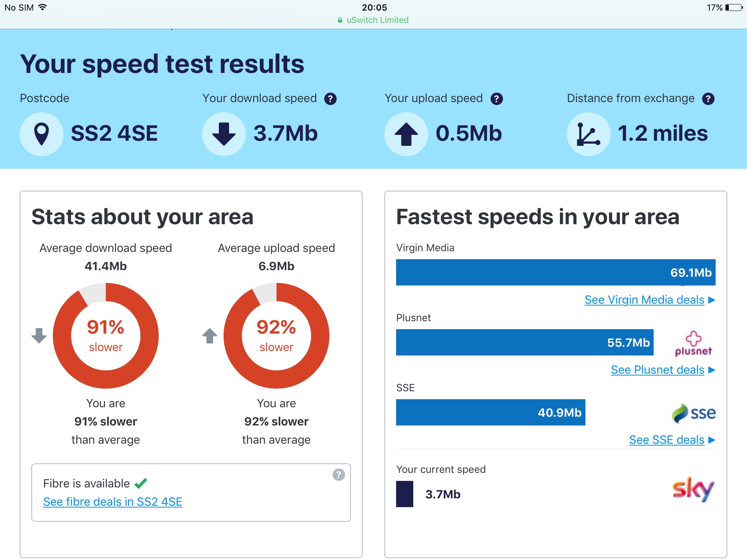Image resolution: width=747 pixels, height=560 pixels.
Task: Tap the Sky logo
Action: point(693,490)
